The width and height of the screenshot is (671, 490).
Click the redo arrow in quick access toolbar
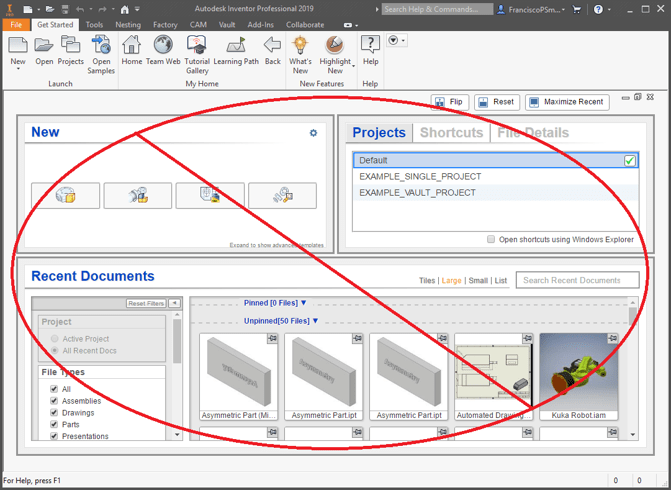102,9
